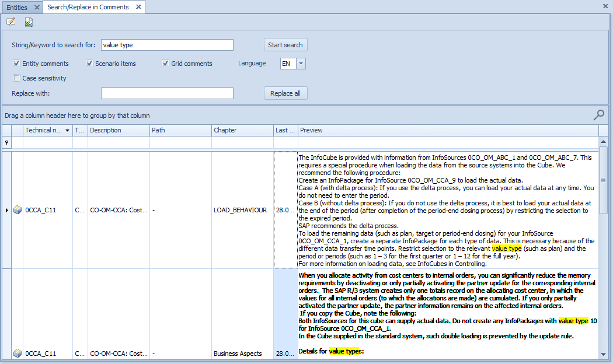Screen dimensions: 613x364
Task: Enable the Case sensitivity checkbox
Action: pos(17,78)
